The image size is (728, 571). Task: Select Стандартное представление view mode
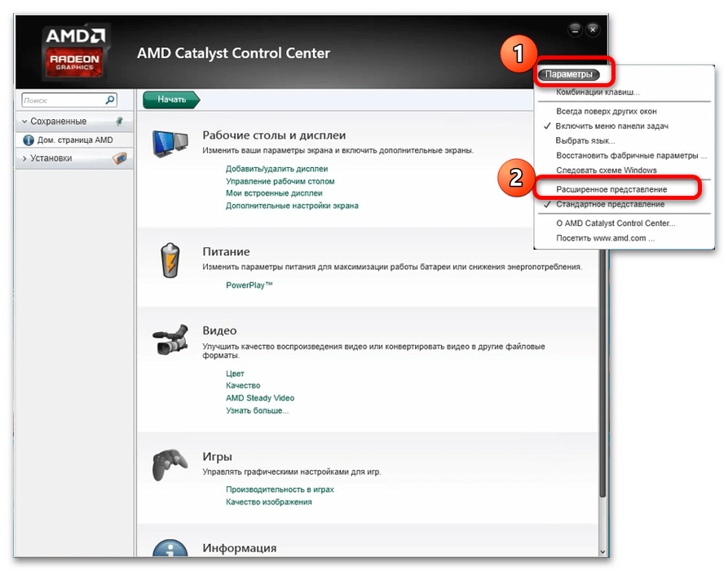click(x=610, y=204)
